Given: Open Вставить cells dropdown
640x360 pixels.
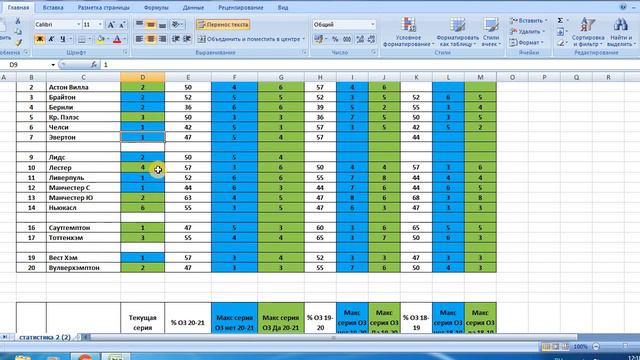Looking at the screenshot, I should click(529, 21).
